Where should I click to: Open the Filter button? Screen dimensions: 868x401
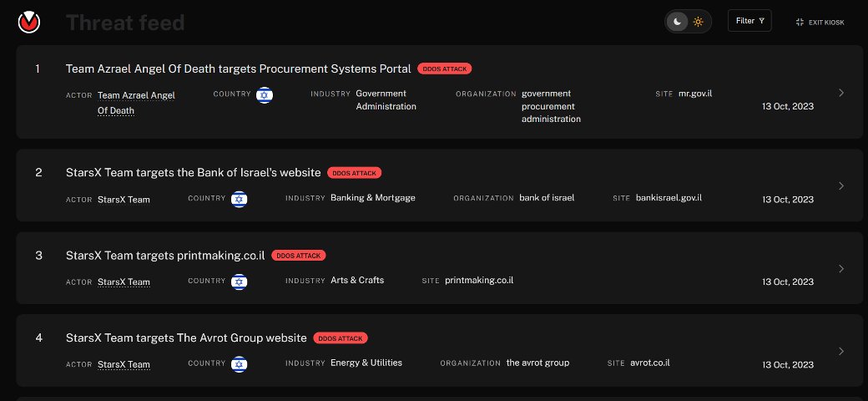(x=749, y=21)
